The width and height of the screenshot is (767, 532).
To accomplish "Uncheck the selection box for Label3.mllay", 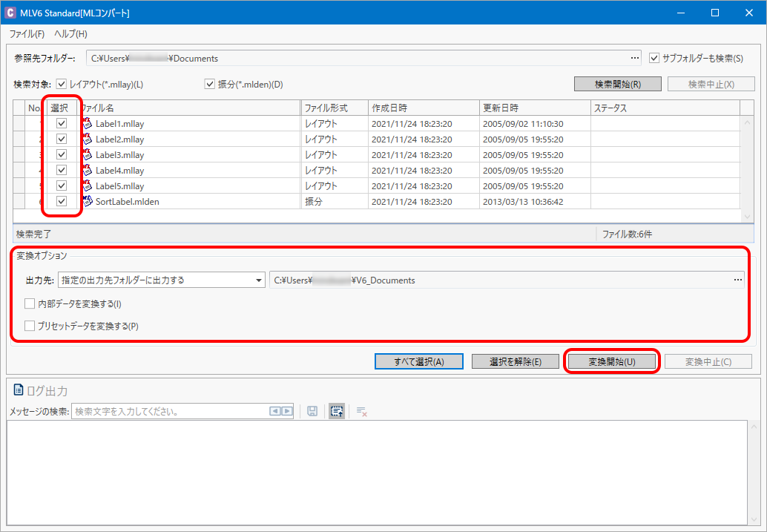I will click(61, 154).
